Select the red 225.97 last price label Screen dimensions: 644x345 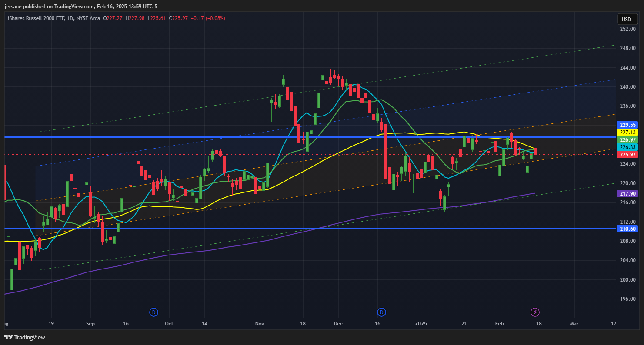pyautogui.click(x=628, y=154)
